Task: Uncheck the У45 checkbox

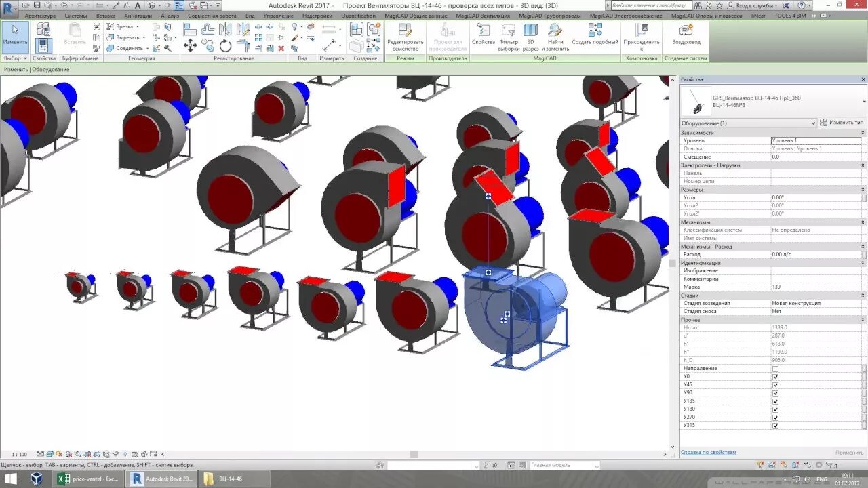Action: click(775, 385)
